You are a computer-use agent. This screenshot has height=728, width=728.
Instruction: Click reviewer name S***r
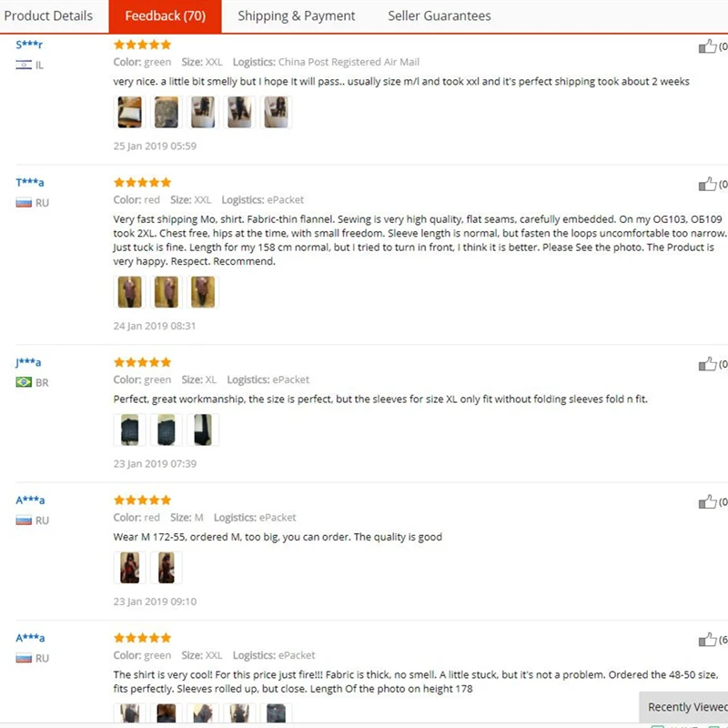click(29, 45)
